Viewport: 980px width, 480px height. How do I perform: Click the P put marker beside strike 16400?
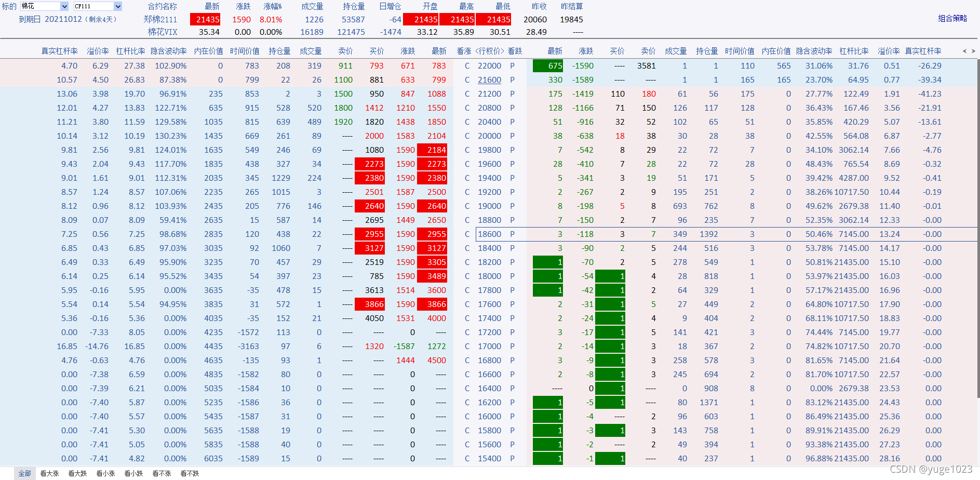[x=512, y=389]
